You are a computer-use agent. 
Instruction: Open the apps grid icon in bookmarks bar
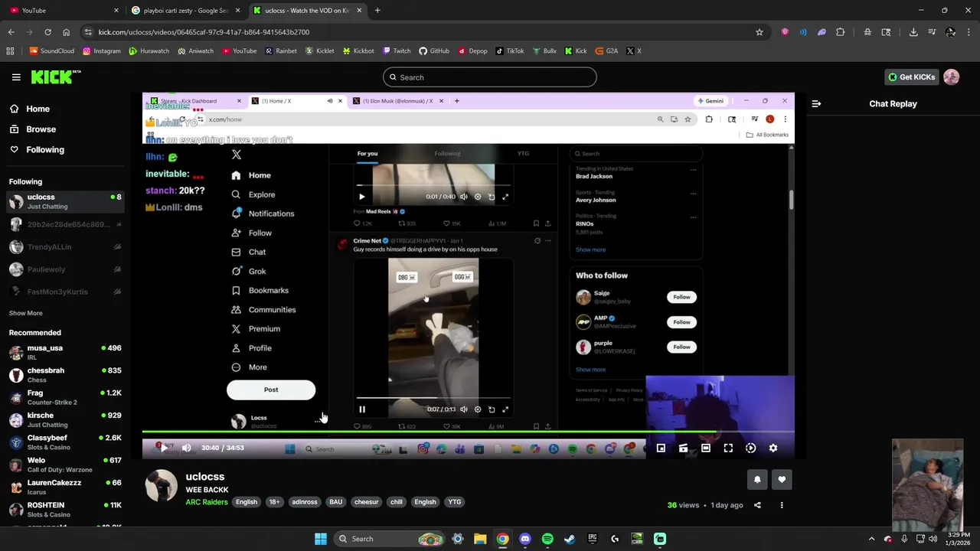coord(10,51)
